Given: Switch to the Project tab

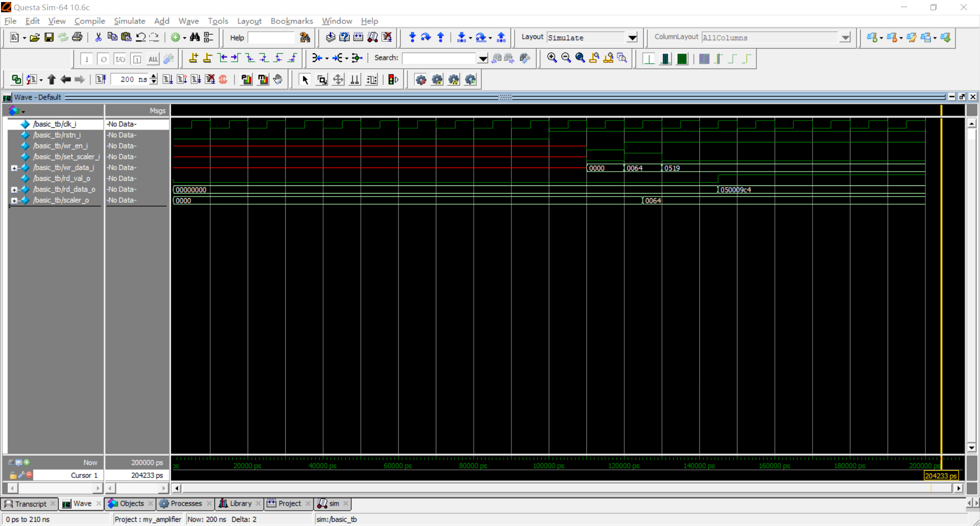Looking at the screenshot, I should click(289, 504).
